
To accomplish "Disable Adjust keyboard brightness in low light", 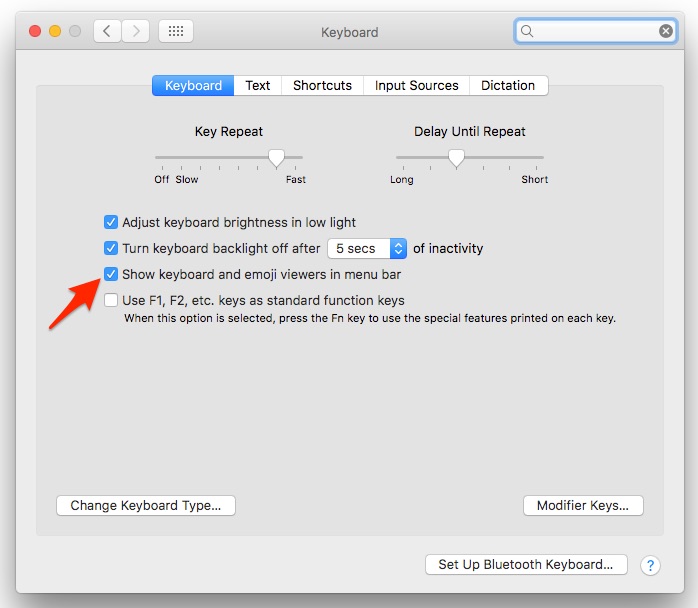I will pyautogui.click(x=111, y=222).
